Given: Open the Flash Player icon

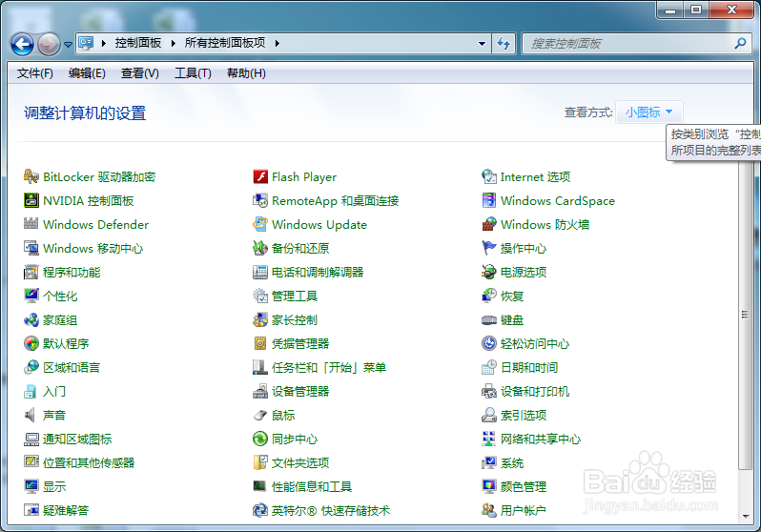Looking at the screenshot, I should click(260, 176).
